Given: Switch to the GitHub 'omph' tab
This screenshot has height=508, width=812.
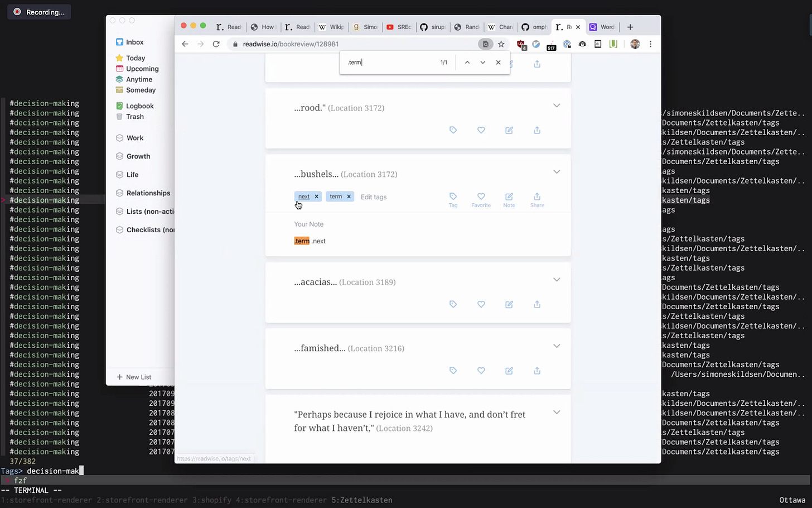Looking at the screenshot, I should (x=535, y=27).
